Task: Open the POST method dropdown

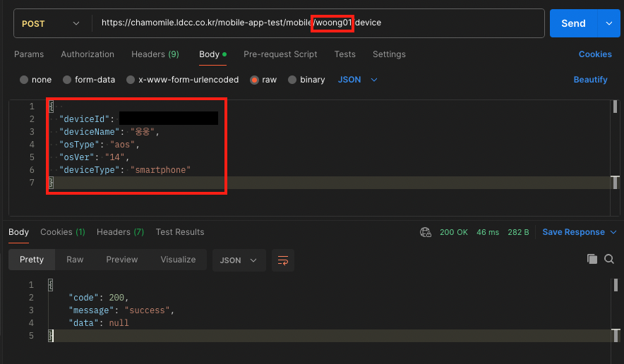Action: (49, 23)
